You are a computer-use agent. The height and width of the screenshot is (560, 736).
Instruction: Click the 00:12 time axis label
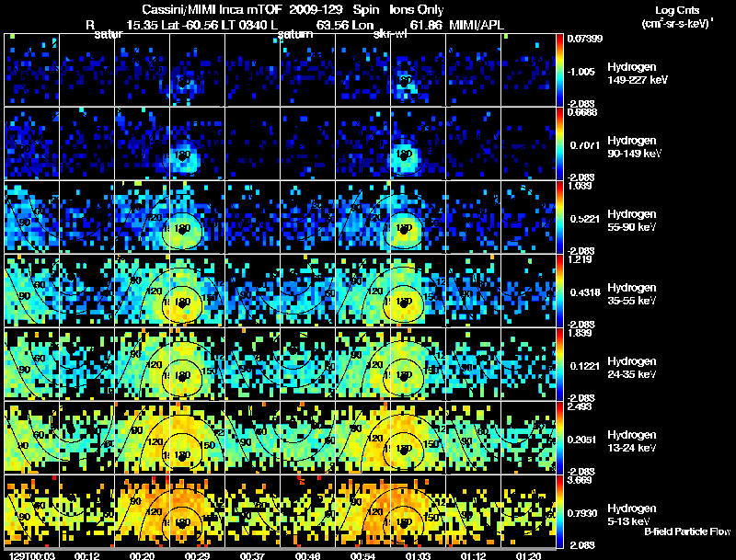(86, 556)
